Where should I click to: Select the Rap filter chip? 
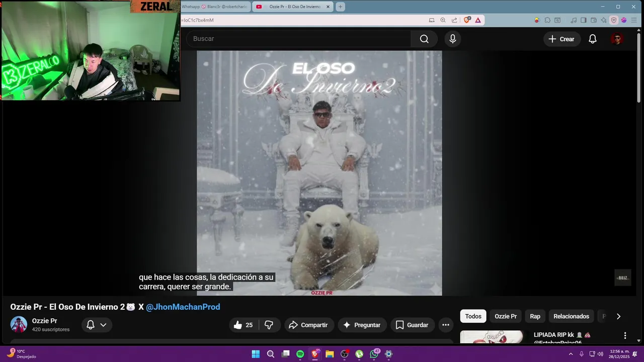tap(535, 316)
